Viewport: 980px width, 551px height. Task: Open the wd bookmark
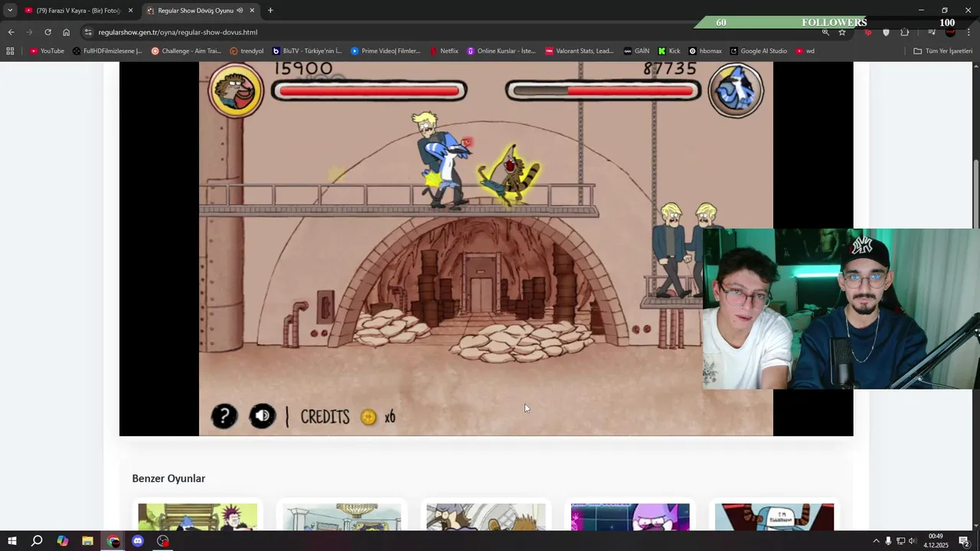coord(805,51)
